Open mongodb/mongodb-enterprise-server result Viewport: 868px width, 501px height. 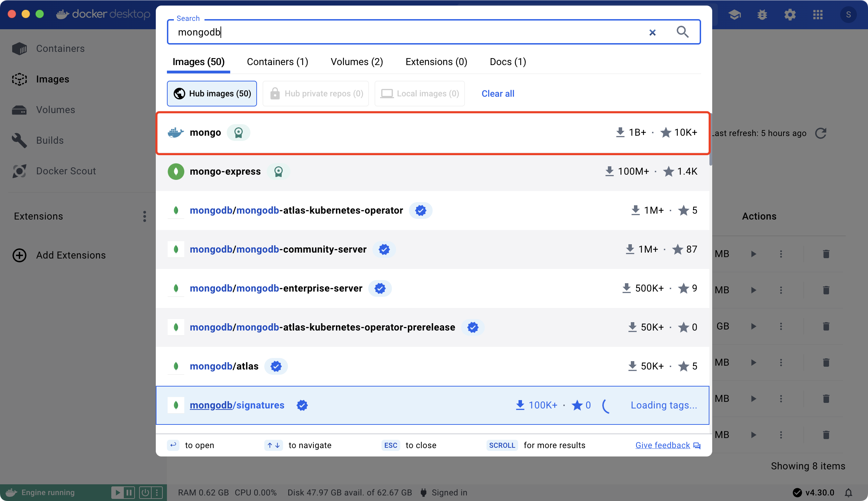click(433, 288)
